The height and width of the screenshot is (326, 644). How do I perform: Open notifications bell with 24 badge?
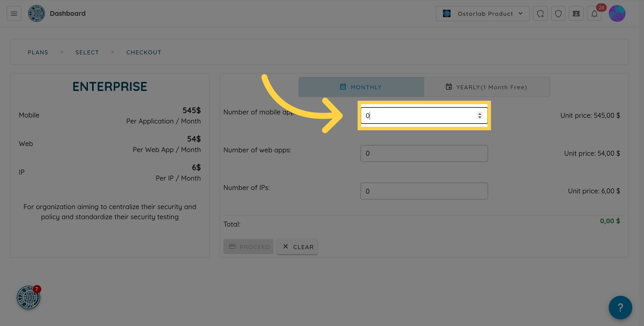pos(594,13)
